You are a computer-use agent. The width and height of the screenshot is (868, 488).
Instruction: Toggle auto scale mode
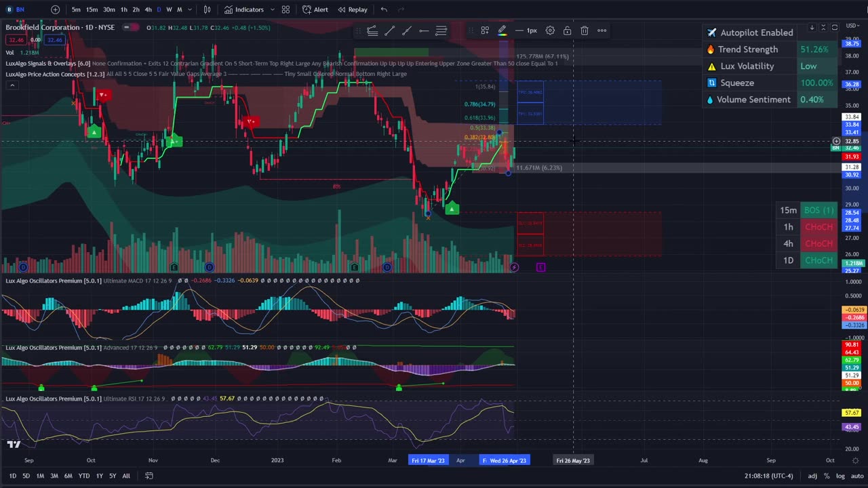coord(857,476)
